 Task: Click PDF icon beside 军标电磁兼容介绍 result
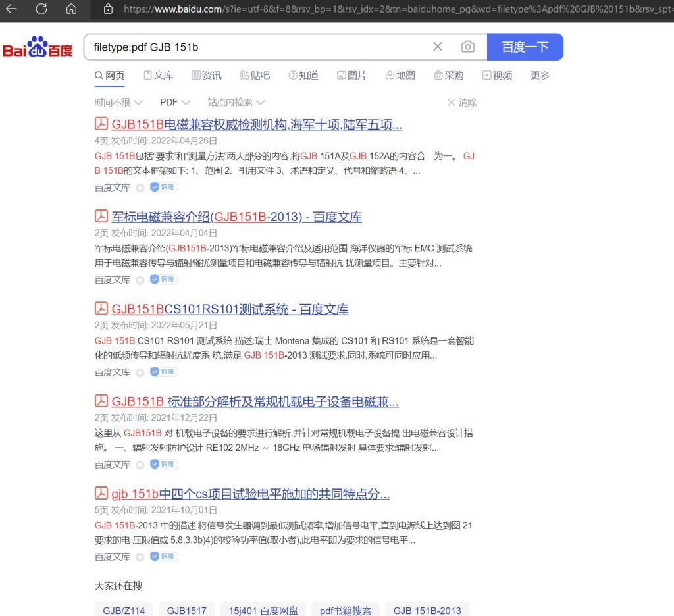point(101,216)
